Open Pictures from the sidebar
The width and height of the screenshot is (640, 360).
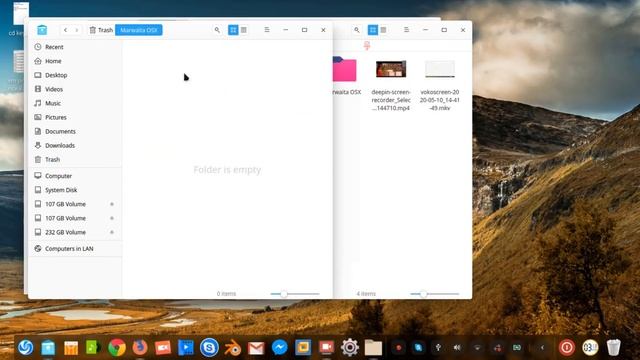pyautogui.click(x=75, y=117)
